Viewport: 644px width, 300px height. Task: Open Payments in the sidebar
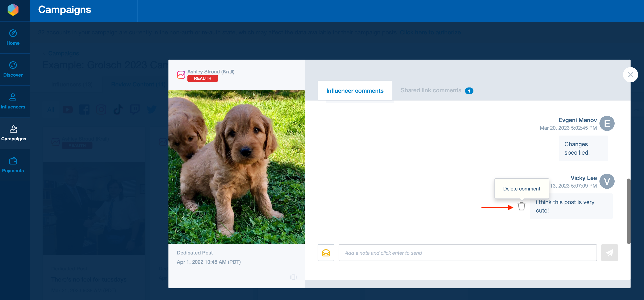13,165
